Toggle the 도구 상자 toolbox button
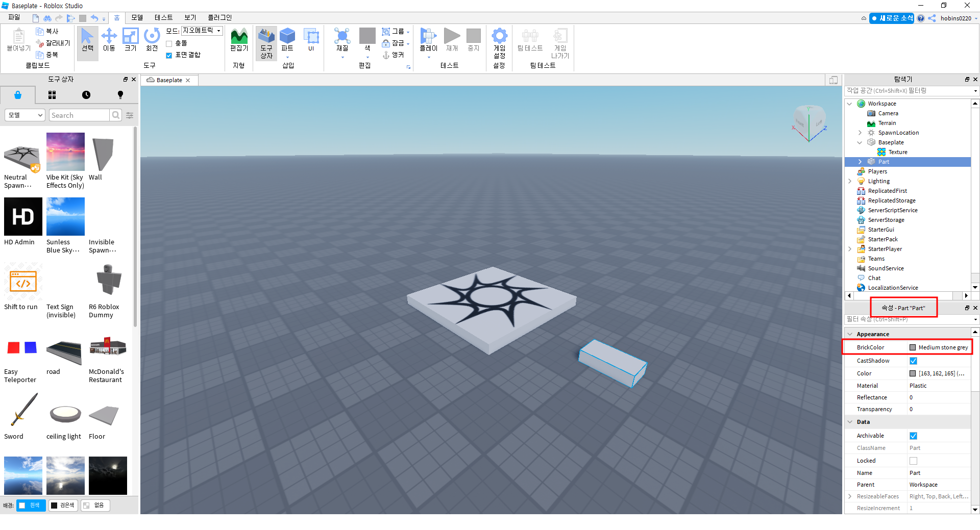The width and height of the screenshot is (980, 530). click(x=266, y=43)
